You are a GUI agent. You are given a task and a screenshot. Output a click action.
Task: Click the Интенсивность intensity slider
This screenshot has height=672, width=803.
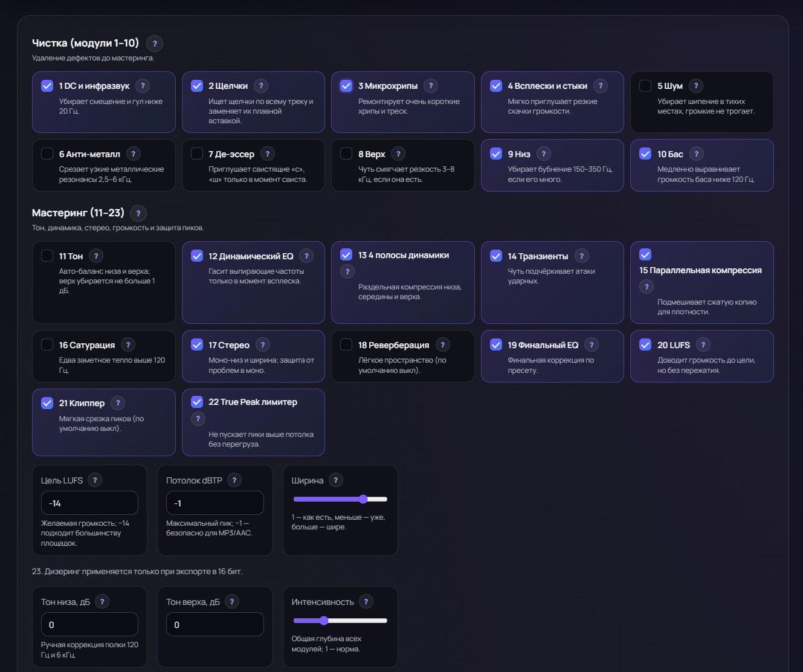pyautogui.click(x=340, y=621)
